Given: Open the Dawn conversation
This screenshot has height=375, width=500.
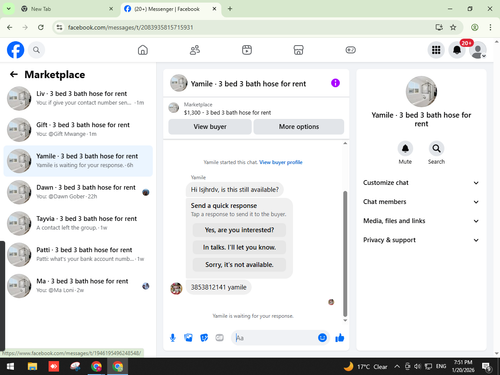Looking at the screenshot, I should (x=78, y=192).
